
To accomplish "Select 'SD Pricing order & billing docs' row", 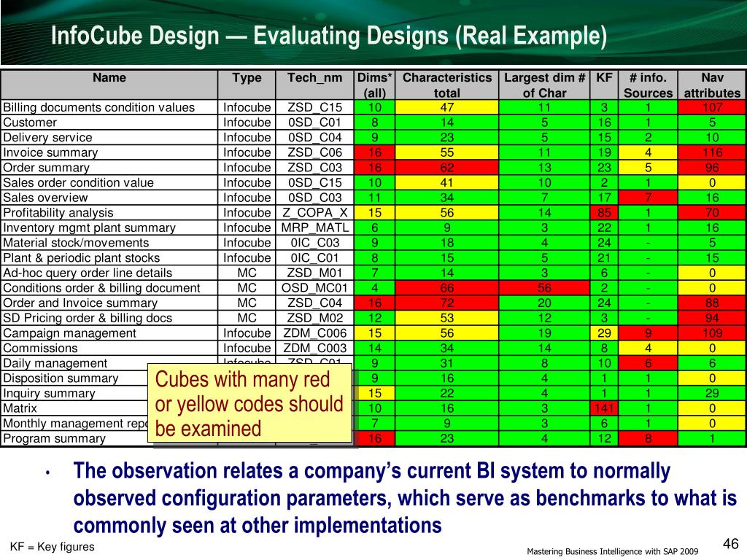I will 88,318.
